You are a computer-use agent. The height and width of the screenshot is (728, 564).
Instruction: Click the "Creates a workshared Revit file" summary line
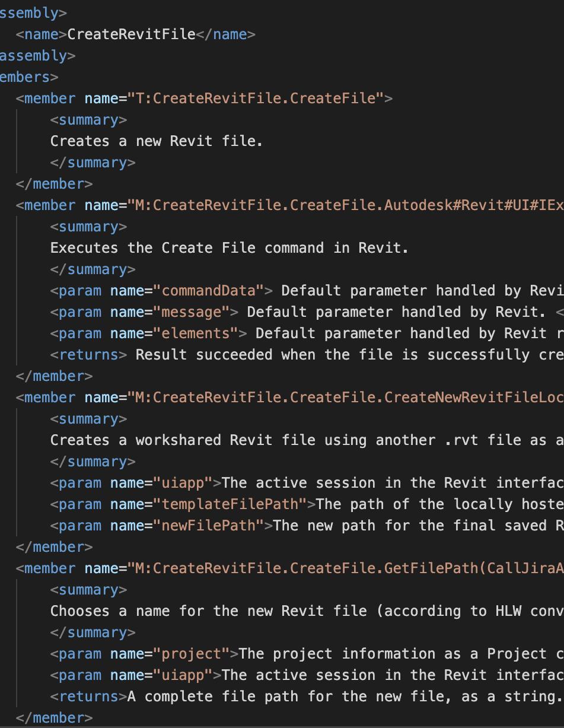click(208, 440)
